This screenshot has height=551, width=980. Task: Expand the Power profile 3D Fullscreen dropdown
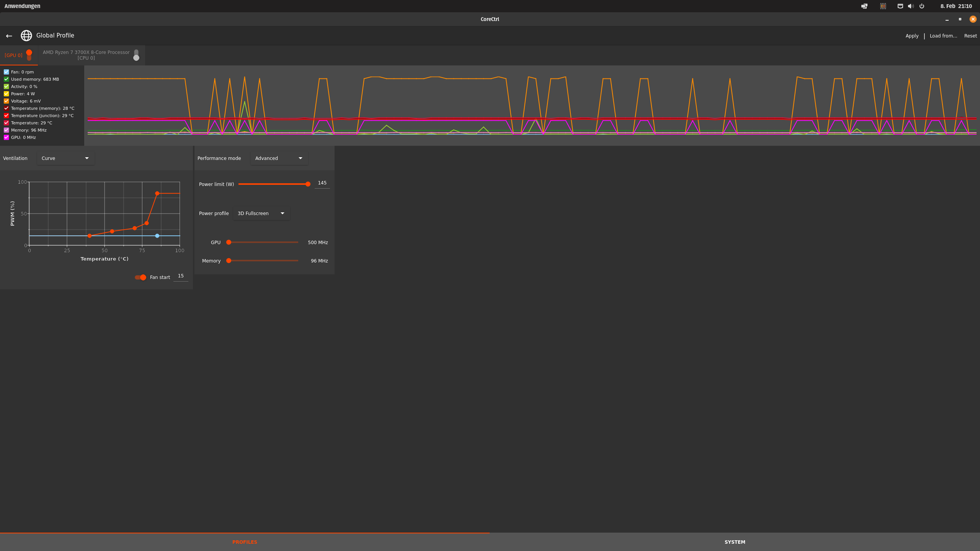click(x=261, y=214)
